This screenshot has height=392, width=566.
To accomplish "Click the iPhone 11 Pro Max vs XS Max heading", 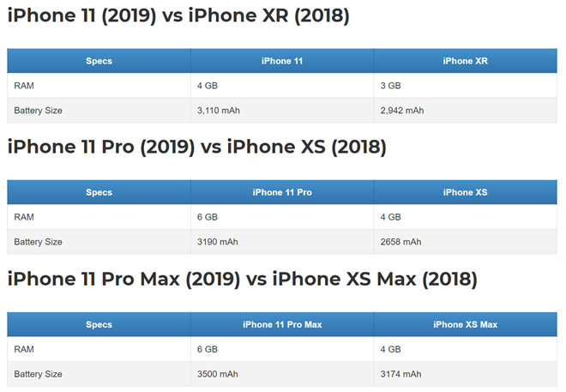I will [x=242, y=279].
